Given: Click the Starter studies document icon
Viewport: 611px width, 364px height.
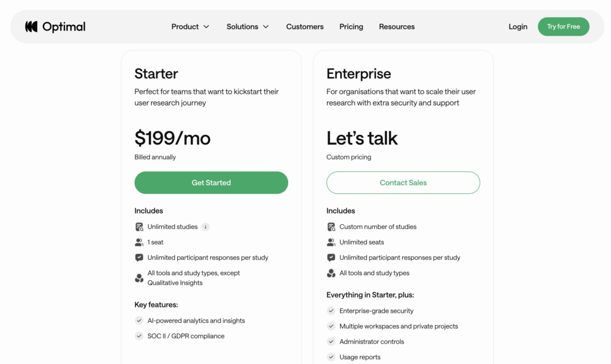Looking at the screenshot, I should pos(139,227).
